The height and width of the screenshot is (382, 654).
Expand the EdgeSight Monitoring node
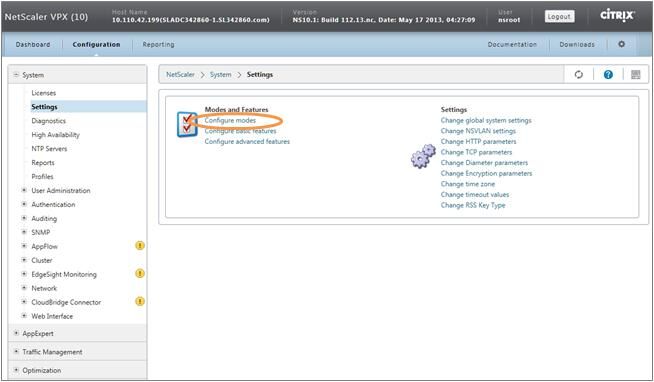(x=24, y=274)
